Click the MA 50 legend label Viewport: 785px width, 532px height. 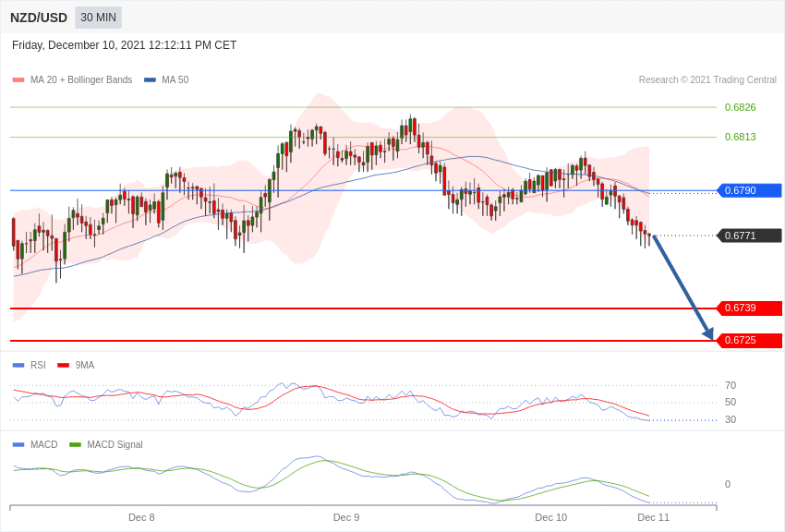click(175, 79)
